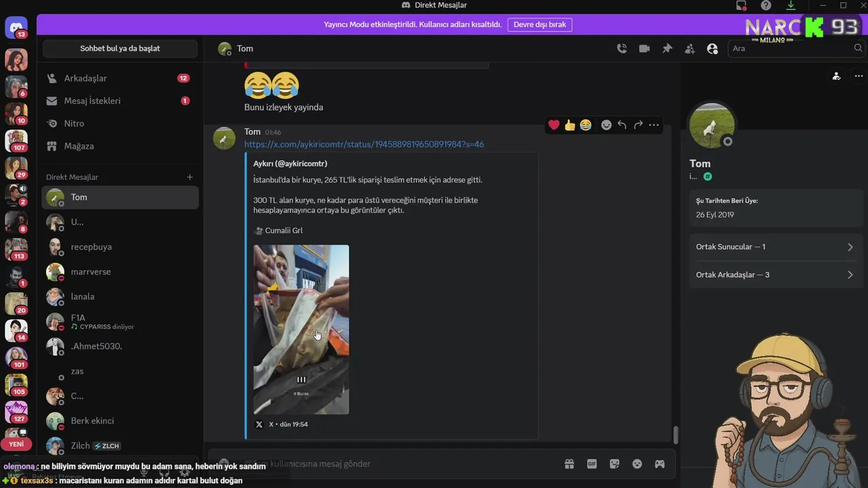Open DM with .Ahmet5030.
This screenshot has height=488, width=868.
pyautogui.click(x=120, y=346)
